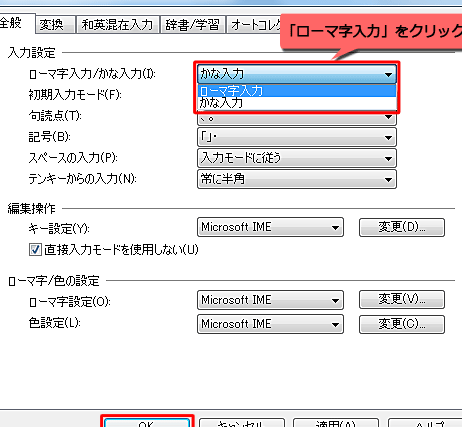Toggle 直接入力モードを使用しない checkbox
462x427 pixels.
35,249
